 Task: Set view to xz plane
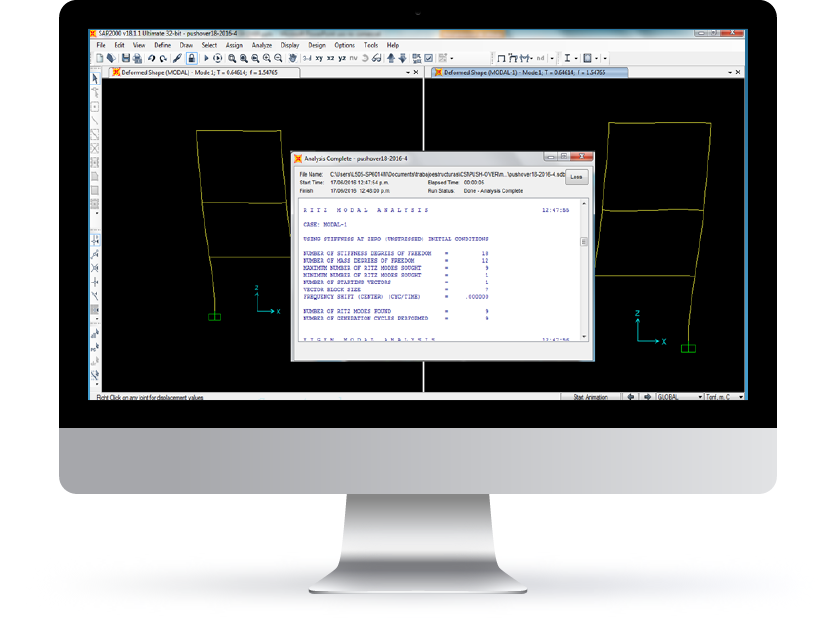(x=331, y=58)
